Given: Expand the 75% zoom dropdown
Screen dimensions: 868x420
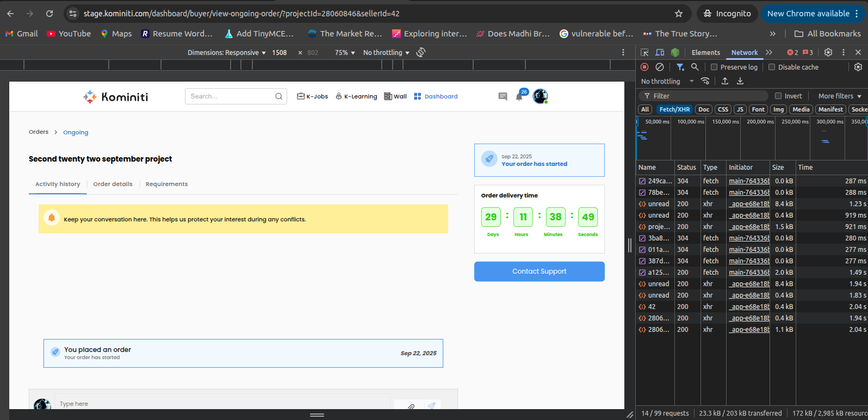Looking at the screenshot, I should tap(345, 53).
